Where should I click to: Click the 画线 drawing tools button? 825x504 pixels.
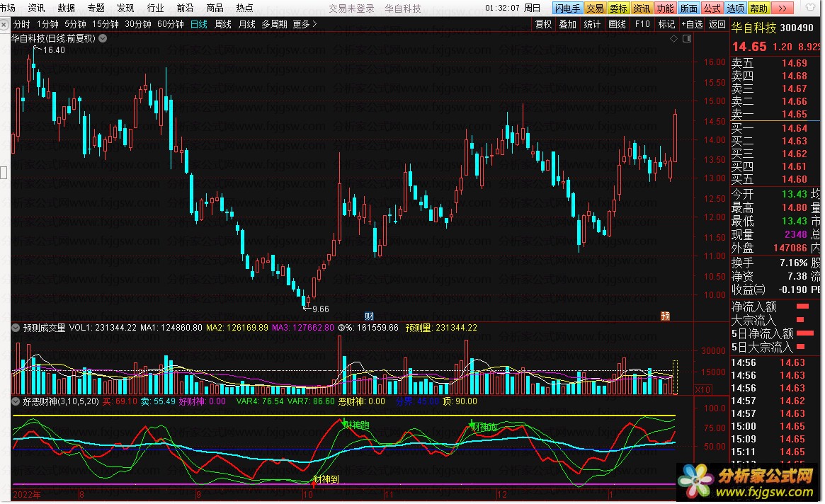(617, 24)
